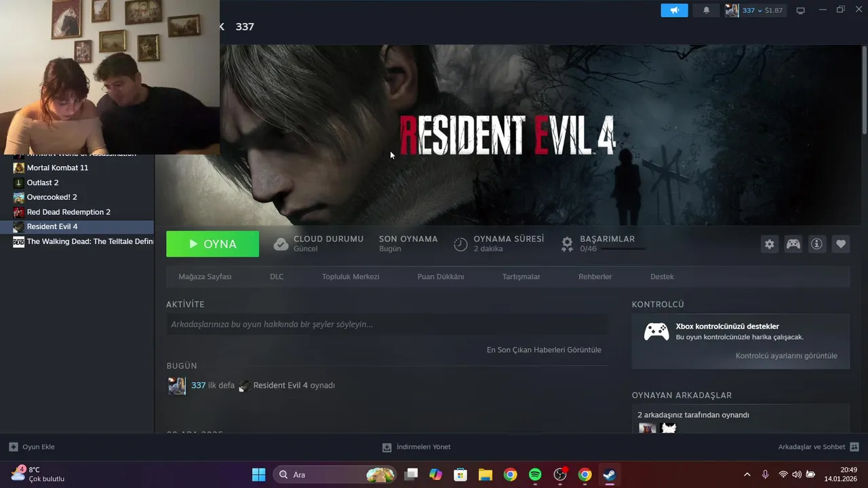The image size is (868, 488).
Task: Click the microphone tray icon
Action: click(765, 474)
